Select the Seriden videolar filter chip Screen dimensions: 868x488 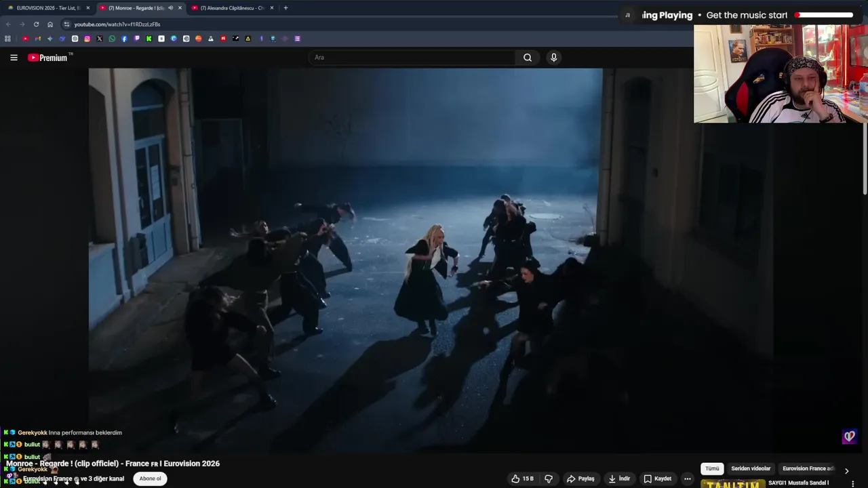(x=751, y=468)
